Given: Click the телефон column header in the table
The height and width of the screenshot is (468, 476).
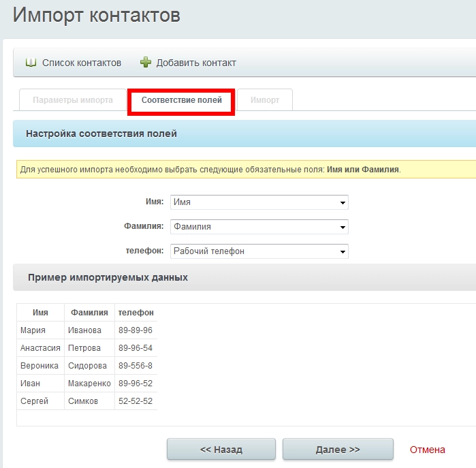Looking at the screenshot, I should point(136,313).
